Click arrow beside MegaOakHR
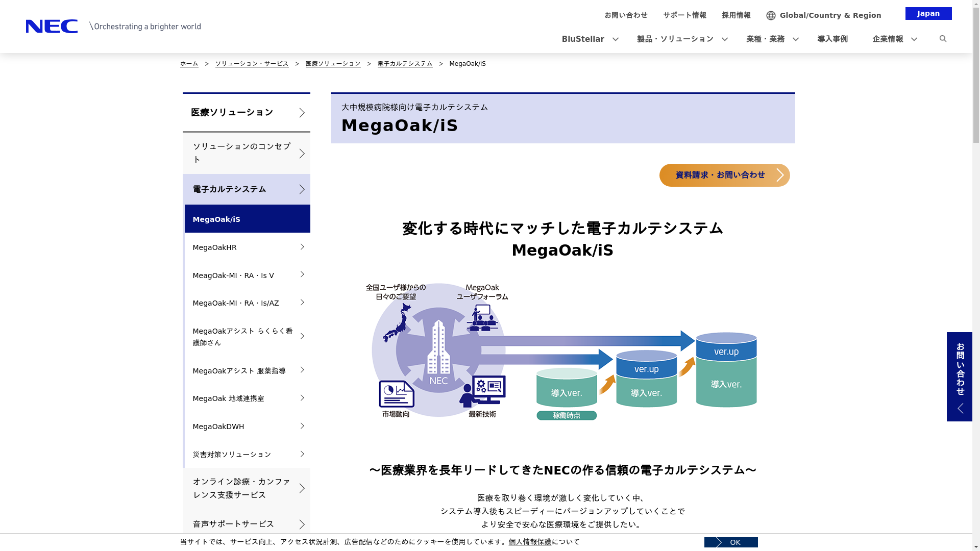Image resolution: width=980 pixels, height=551 pixels. click(302, 247)
